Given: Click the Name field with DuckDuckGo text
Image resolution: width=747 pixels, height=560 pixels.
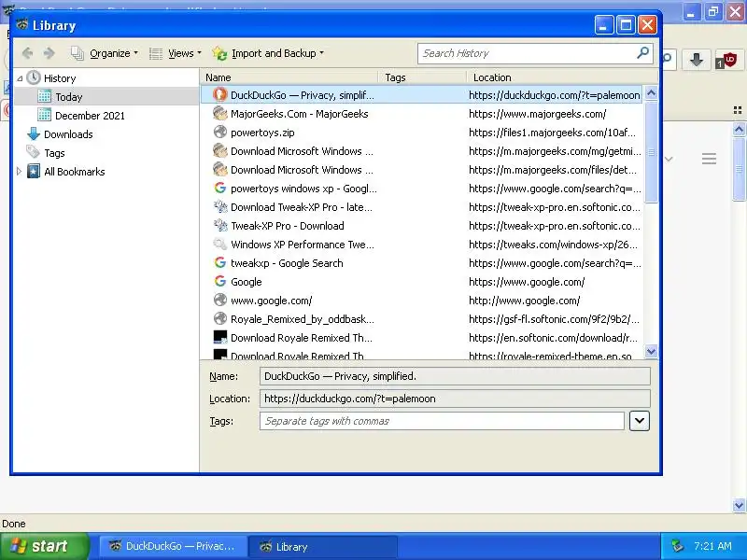Looking at the screenshot, I should point(455,376).
